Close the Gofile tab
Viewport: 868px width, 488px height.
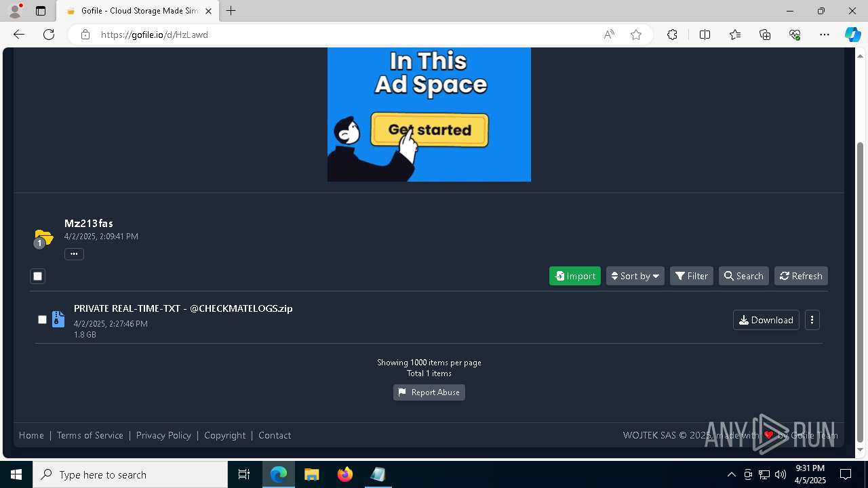pos(208,11)
